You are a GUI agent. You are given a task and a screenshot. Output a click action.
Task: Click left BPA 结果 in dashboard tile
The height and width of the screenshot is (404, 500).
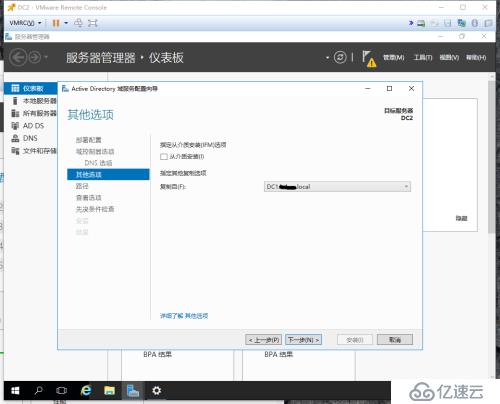157,354
